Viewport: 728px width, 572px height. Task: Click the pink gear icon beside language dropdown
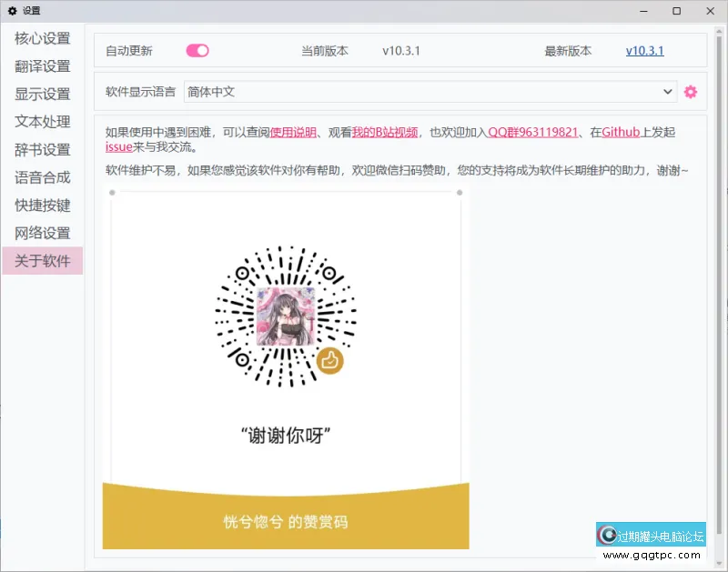pyautogui.click(x=691, y=92)
